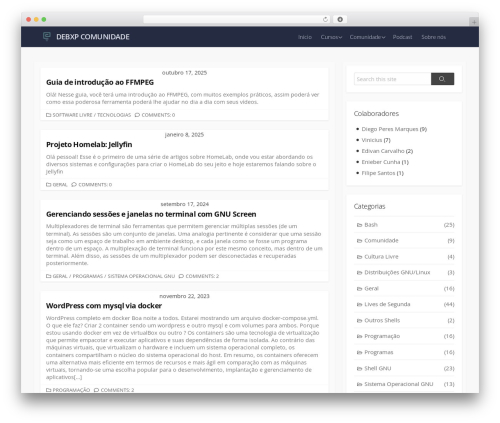This screenshot has width=500, height=423.
Task: Click PROGRAMAS tag on GNU Screen post
Action: pos(88,276)
